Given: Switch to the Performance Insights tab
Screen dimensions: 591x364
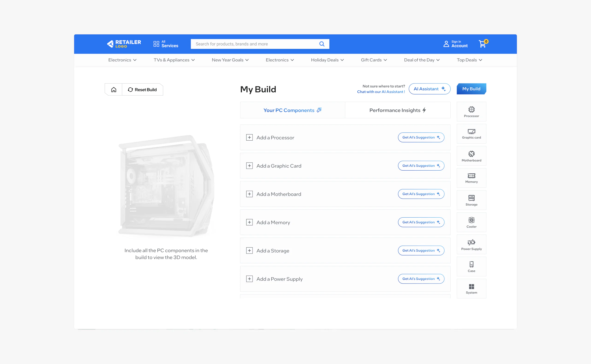Looking at the screenshot, I should pyautogui.click(x=398, y=110).
